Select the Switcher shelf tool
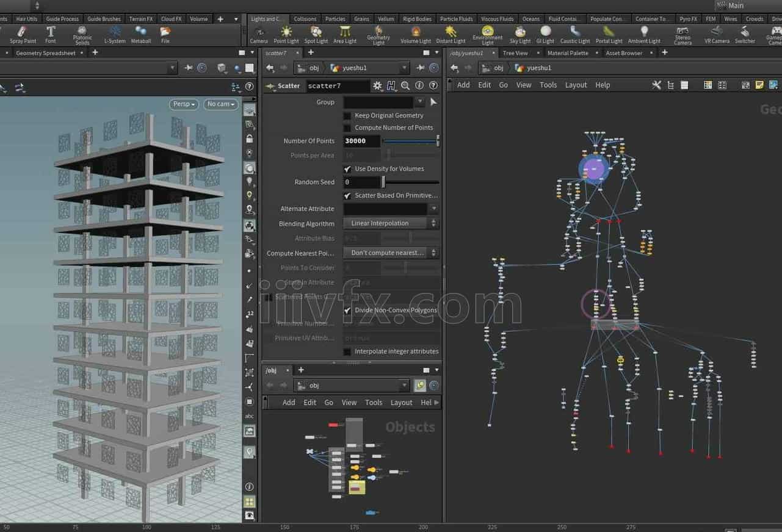 [745, 35]
